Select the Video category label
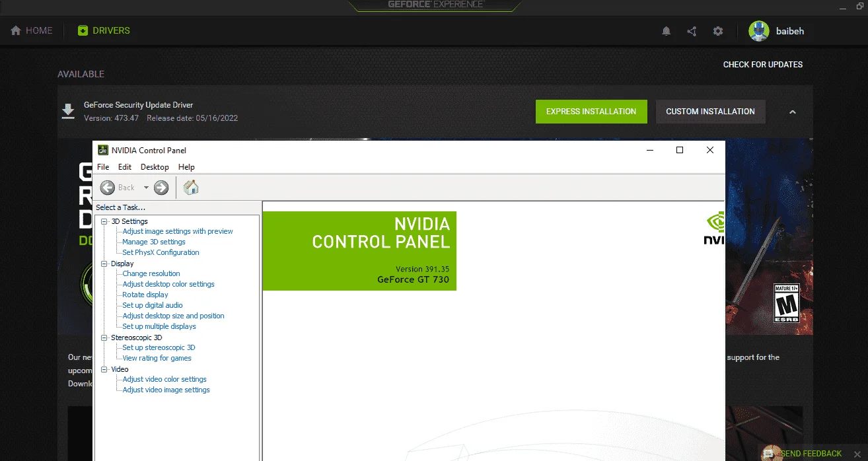 [120, 369]
